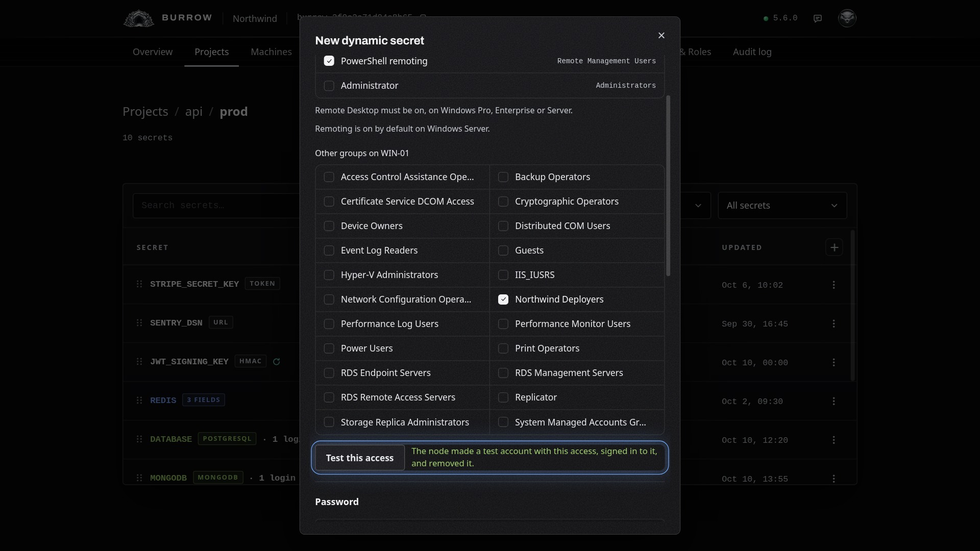Grab the drag handle of JWT_SIGNING_KEY
This screenshot has height=551, width=980.
(x=139, y=361)
